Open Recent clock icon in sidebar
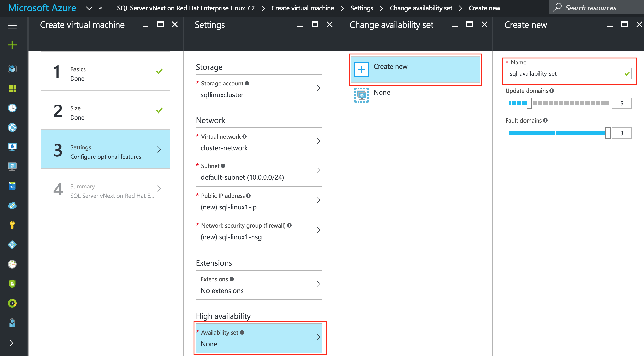 point(12,108)
